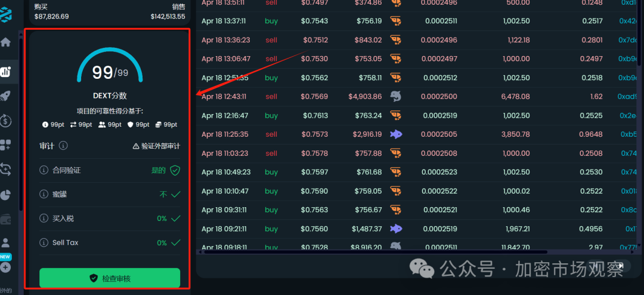Click the NEW plus circle icon in the sidebar
Viewport: 644px width, 295px height.
tap(5, 268)
